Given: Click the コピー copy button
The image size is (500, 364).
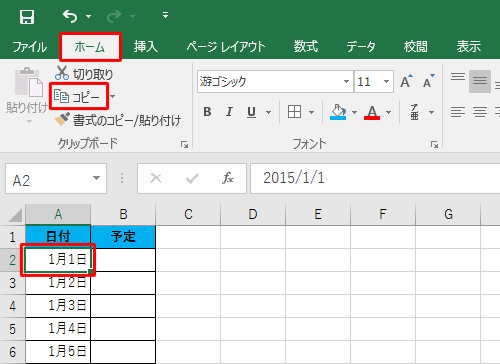Looking at the screenshot, I should click(79, 97).
